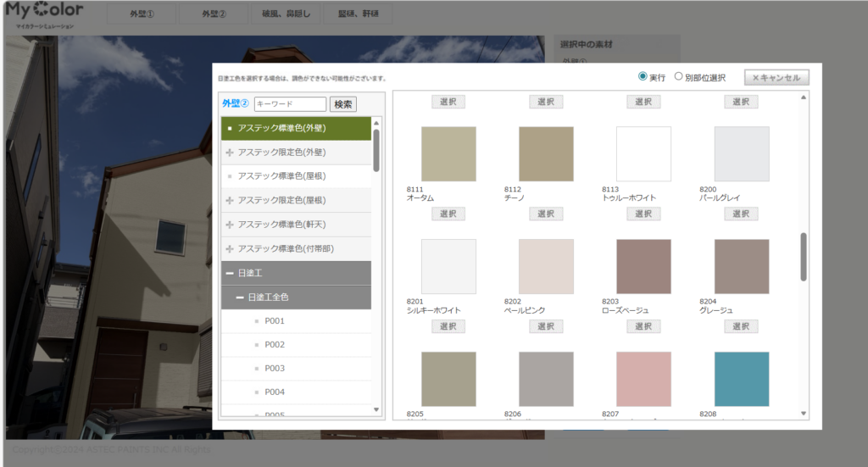Click the My Color logo

tap(44, 13)
